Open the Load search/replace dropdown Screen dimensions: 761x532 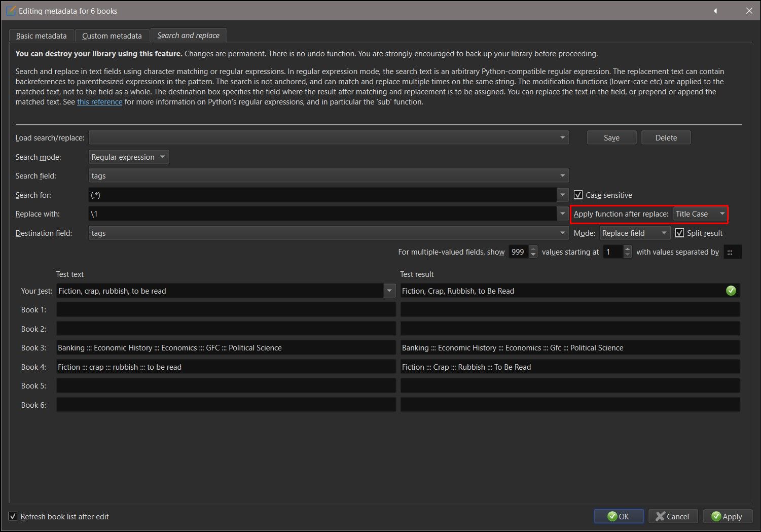tap(329, 137)
